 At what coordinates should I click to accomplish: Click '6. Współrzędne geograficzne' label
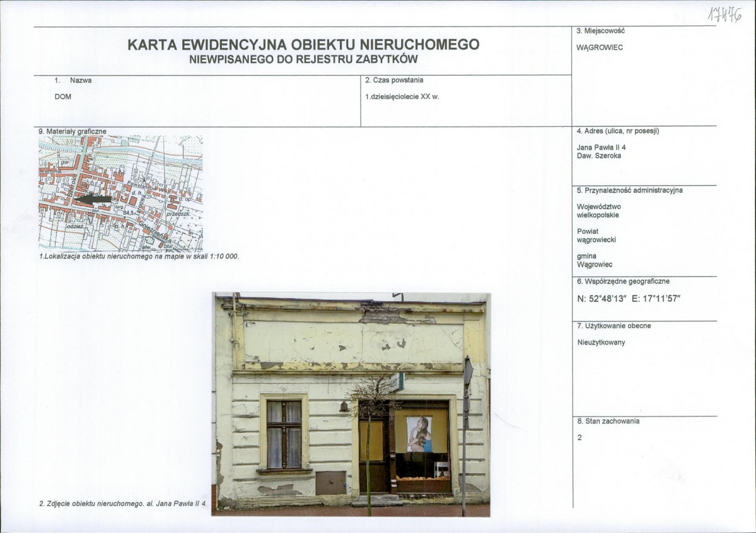pos(623,282)
